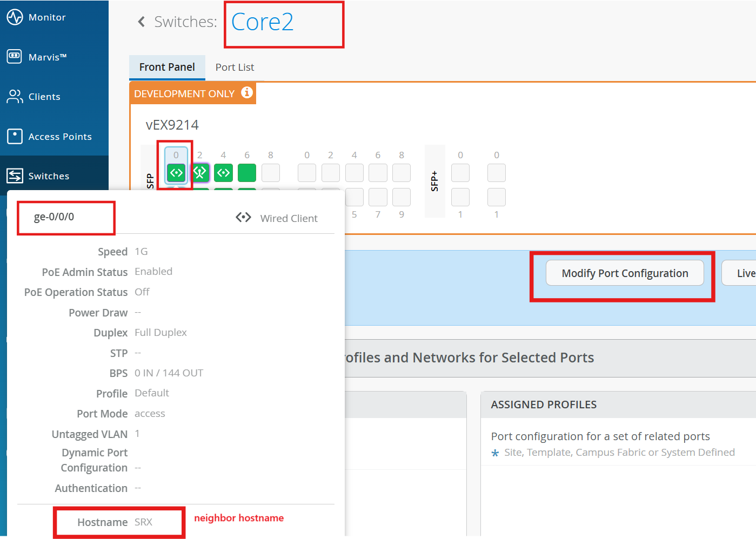Select empty port 8 in the first SFP group
Image resolution: width=756 pixels, height=539 pixels.
click(271, 173)
